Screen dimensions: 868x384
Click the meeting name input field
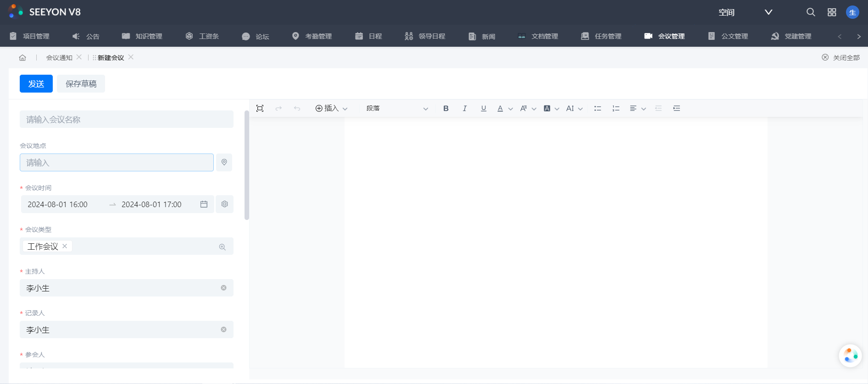point(127,120)
